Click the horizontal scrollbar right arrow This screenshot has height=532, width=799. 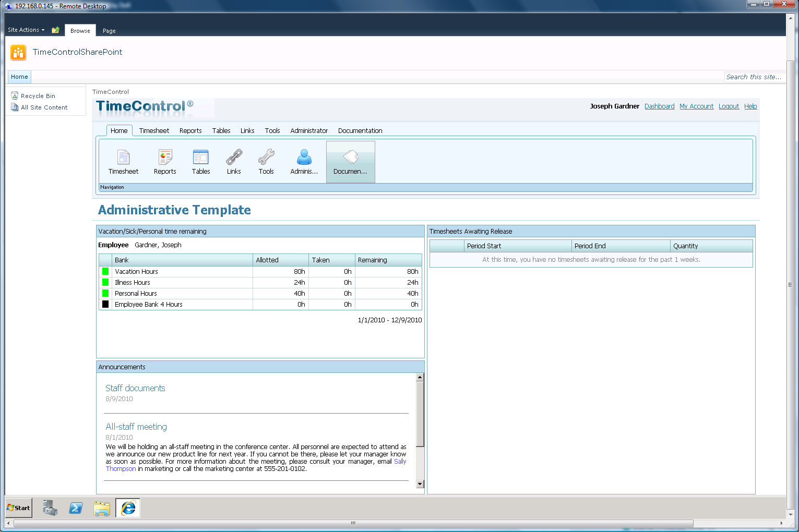[781, 523]
